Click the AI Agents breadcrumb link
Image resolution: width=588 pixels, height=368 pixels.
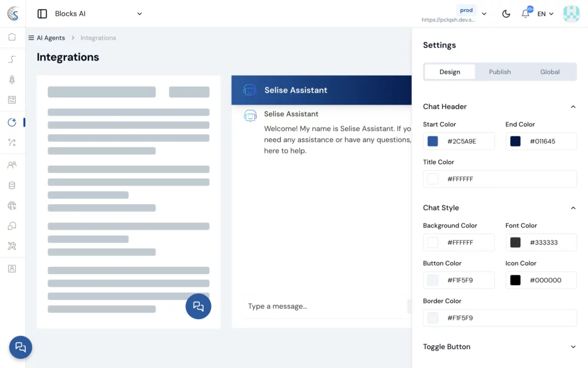pyautogui.click(x=51, y=38)
